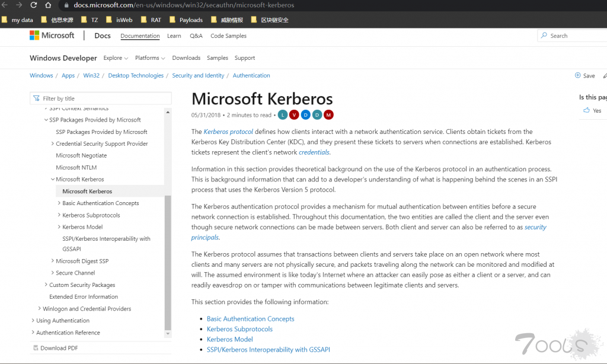Click the Download PDF icon
Image resolution: width=607 pixels, height=364 pixels.
coord(36,348)
